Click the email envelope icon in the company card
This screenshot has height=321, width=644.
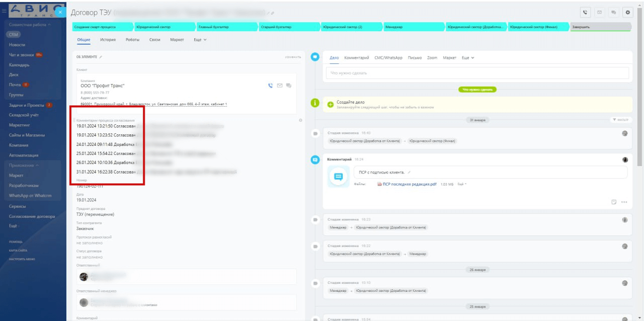click(x=280, y=86)
